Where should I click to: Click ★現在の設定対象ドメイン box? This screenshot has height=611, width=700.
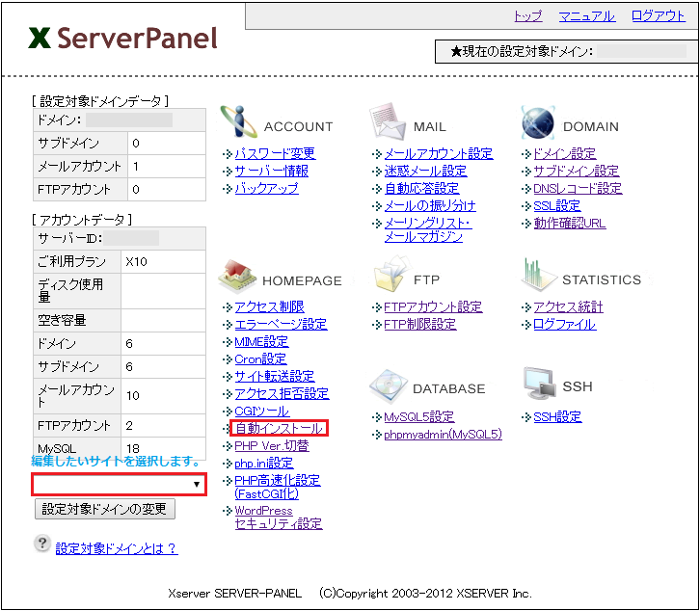pos(566,51)
